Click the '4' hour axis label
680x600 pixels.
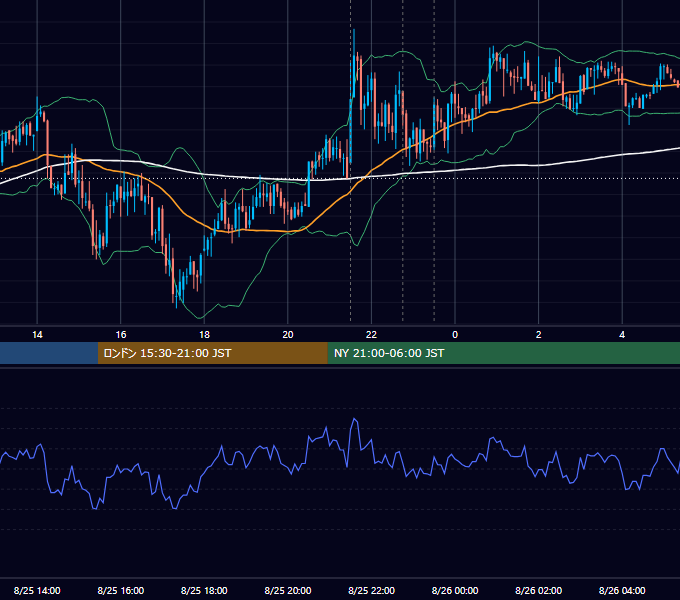[x=622, y=335]
